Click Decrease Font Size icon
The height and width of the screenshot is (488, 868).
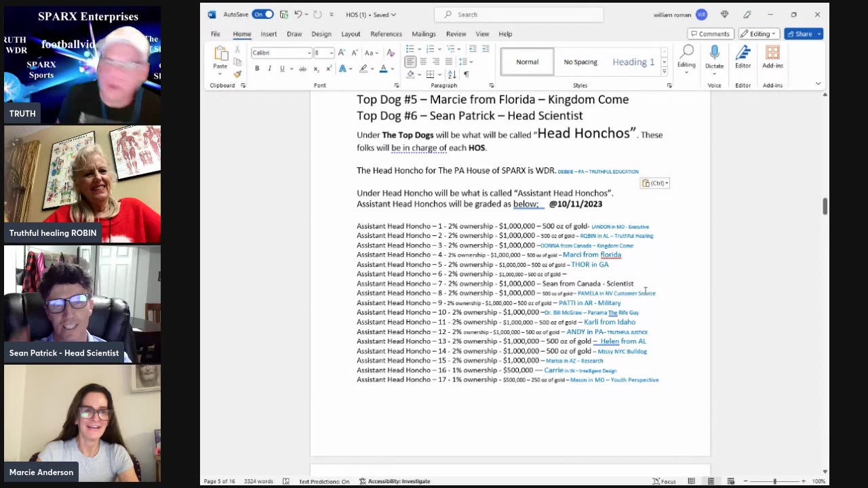tap(354, 53)
